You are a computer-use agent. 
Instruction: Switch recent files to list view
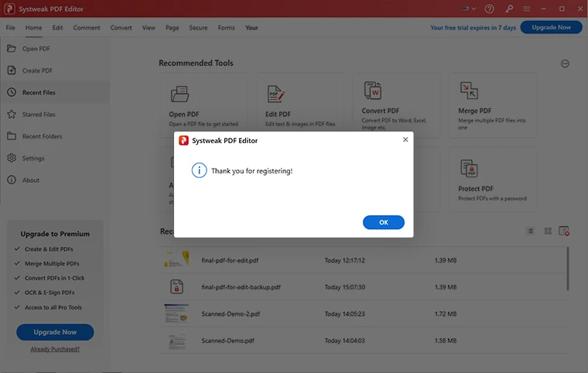530,231
